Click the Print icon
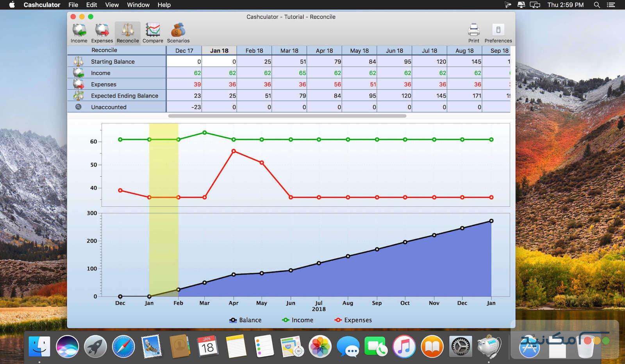Viewport: 625px width, 364px height. tap(473, 33)
